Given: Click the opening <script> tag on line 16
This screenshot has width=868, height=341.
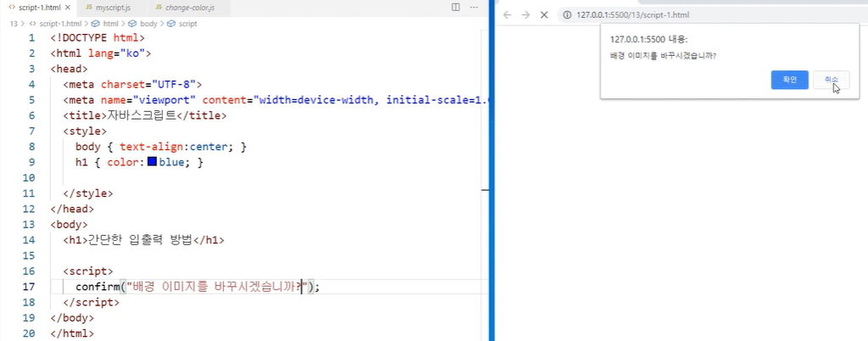Looking at the screenshot, I should 88,271.
